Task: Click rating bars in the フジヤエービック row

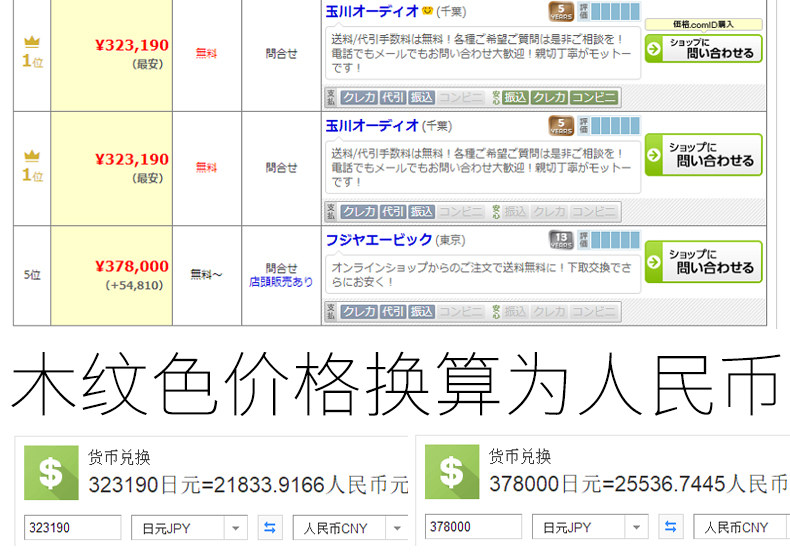Action: (x=615, y=240)
